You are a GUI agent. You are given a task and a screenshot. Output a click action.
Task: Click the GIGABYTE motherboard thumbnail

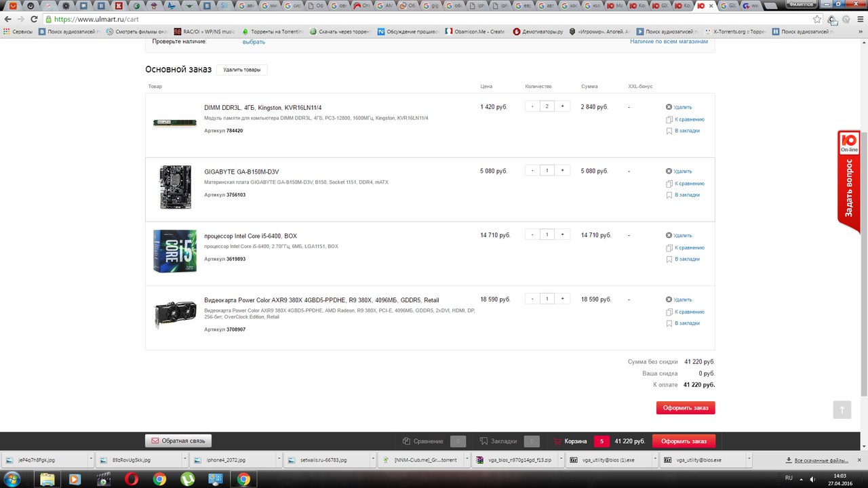pos(175,187)
